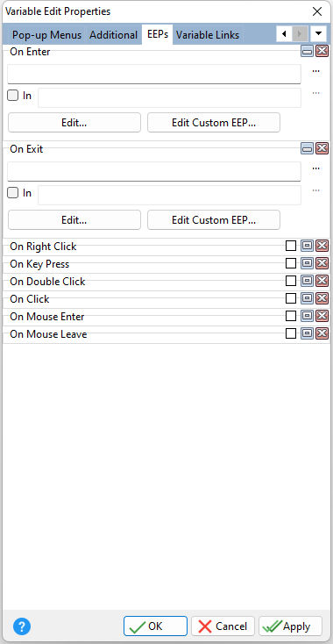Expand the On Mouse Enter section icon

(307, 316)
